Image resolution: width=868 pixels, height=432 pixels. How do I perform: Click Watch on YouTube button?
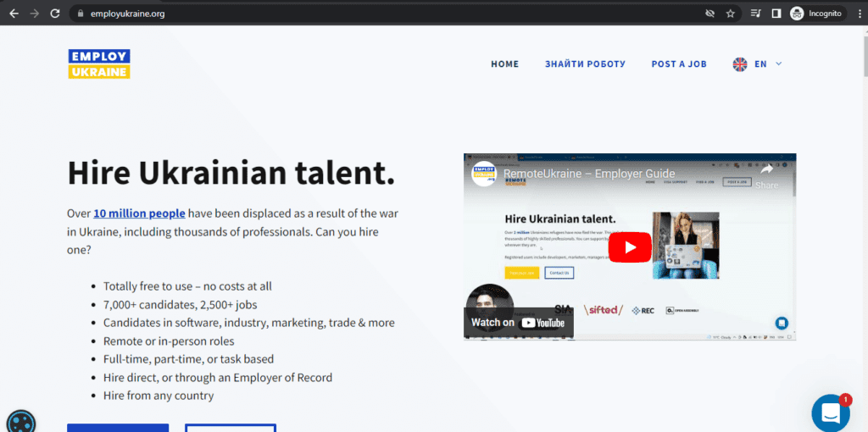(x=518, y=323)
